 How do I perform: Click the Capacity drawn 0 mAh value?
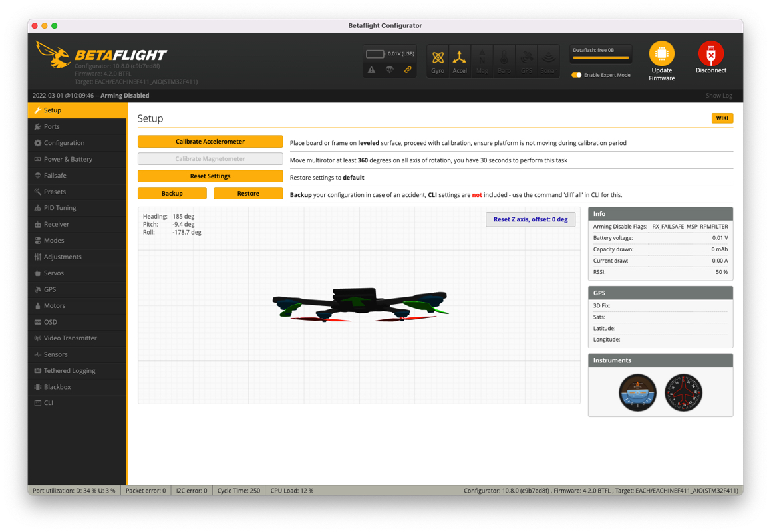[719, 249]
